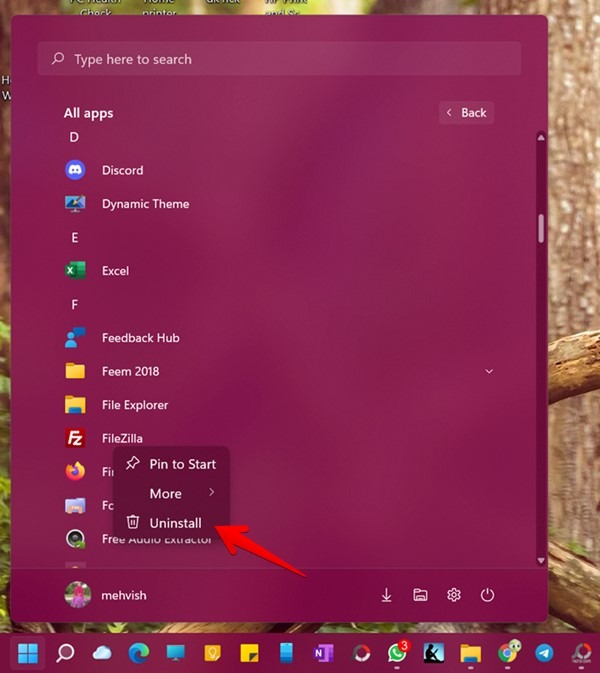The image size is (600, 673).
Task: Click the Back button in All apps
Action: point(467,113)
